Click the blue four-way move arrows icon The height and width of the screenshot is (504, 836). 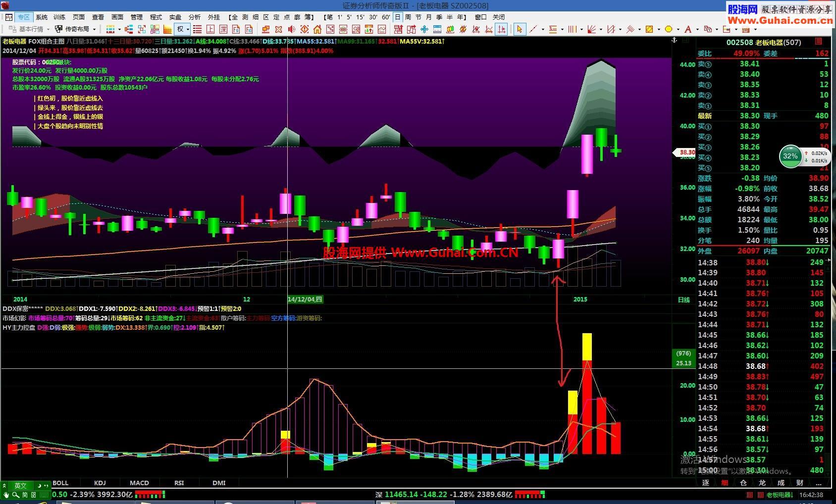coord(424,29)
